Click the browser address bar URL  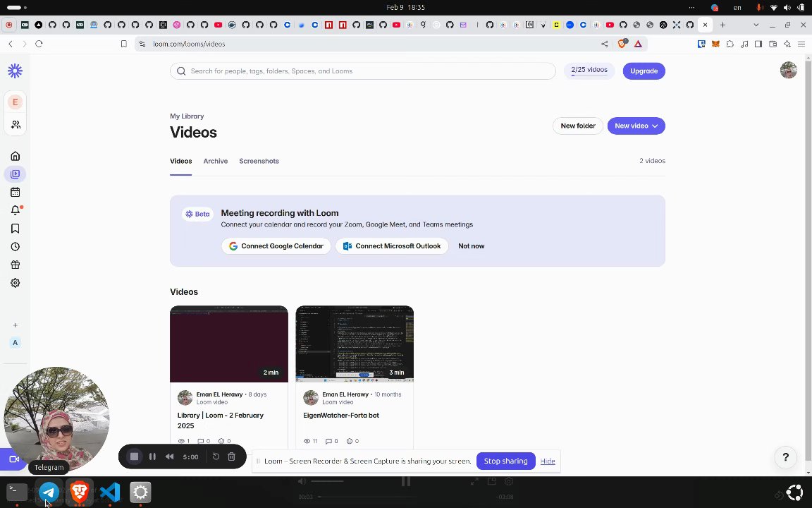coord(189,44)
